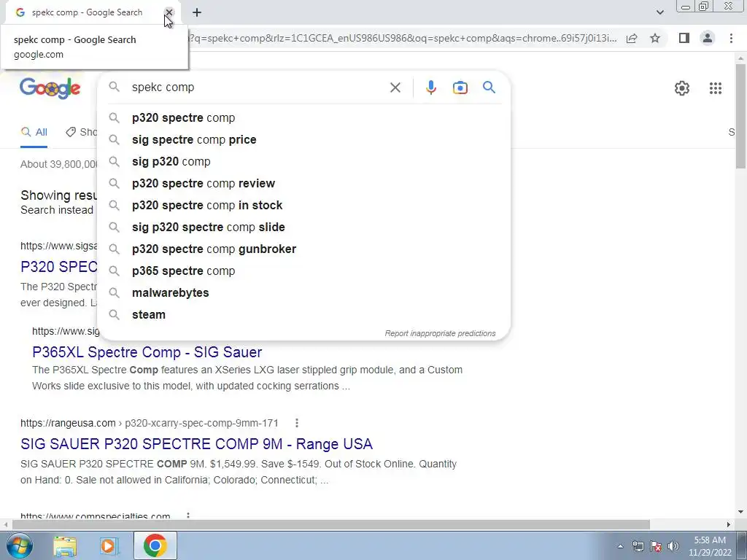
Task: Click the Google logo
Action: (50, 88)
